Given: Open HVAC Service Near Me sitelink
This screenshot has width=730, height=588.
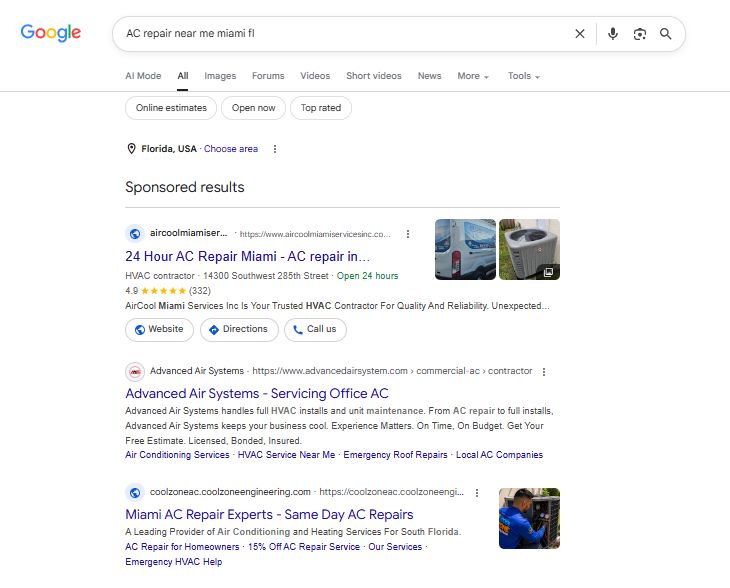Looking at the screenshot, I should click(286, 455).
